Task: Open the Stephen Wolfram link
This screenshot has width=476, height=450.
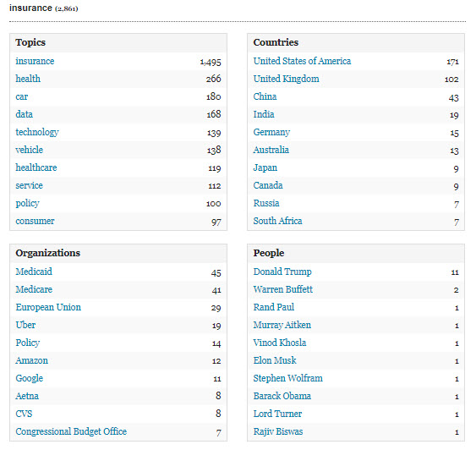Action: (288, 378)
